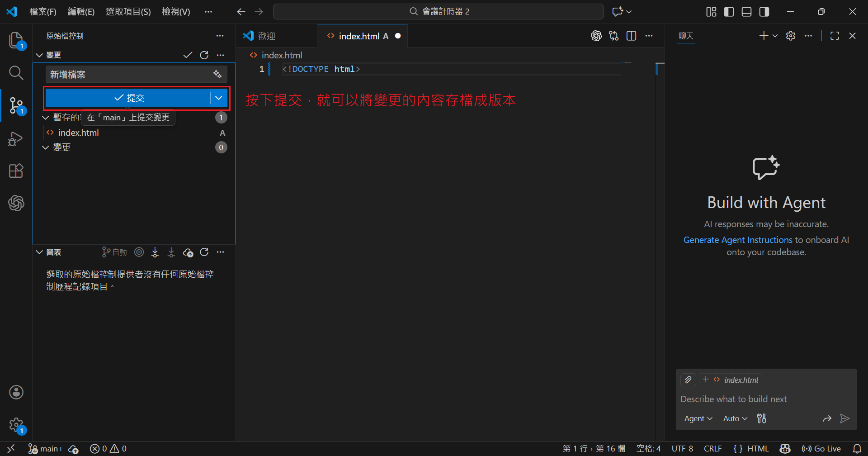The image size is (868, 456).
Task: Collapse the 圖表 section
Action: pos(40,252)
